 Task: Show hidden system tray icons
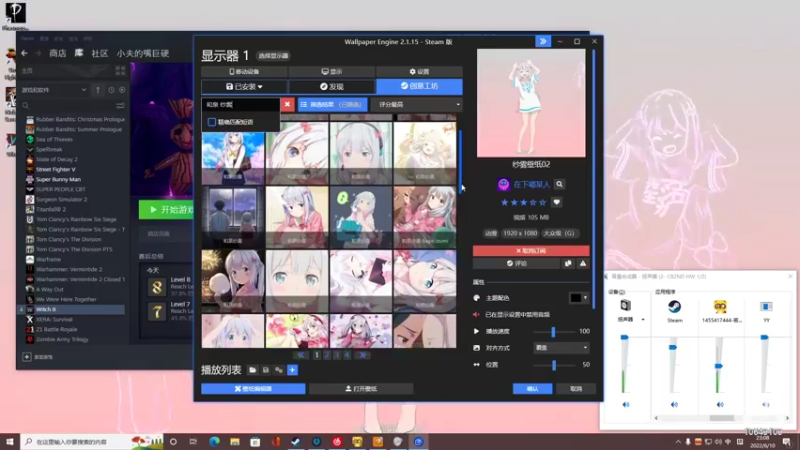pyautogui.click(x=678, y=442)
